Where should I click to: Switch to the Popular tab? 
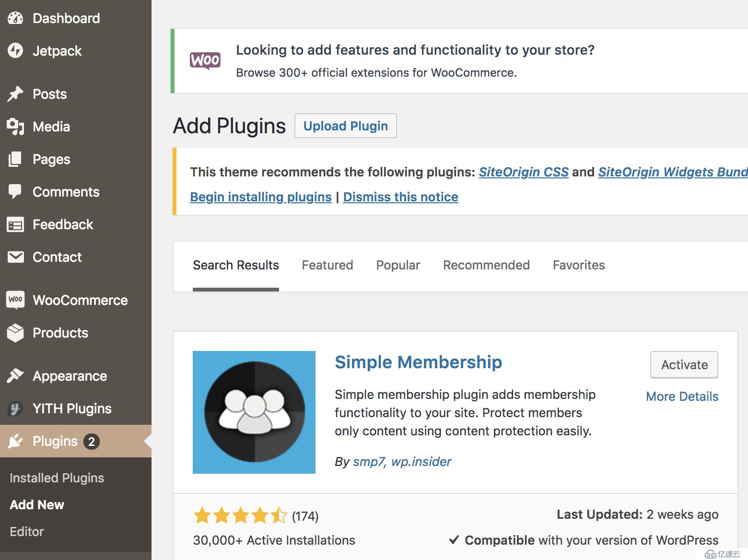click(398, 265)
